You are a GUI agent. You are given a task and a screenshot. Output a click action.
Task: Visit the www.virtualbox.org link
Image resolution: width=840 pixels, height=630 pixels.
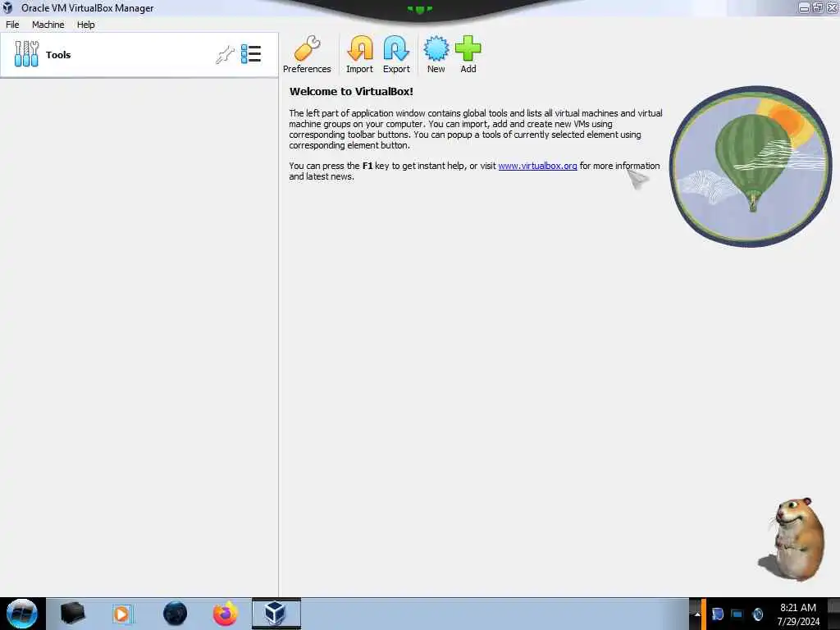537,166
